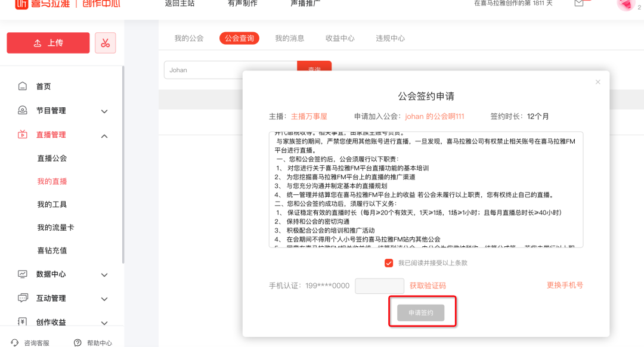Expand the 创作收益 chevron
The image size is (644, 347).
point(104,323)
